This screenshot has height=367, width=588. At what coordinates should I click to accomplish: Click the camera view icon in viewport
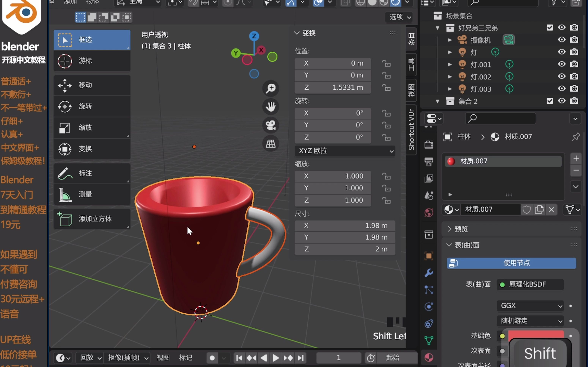click(270, 125)
